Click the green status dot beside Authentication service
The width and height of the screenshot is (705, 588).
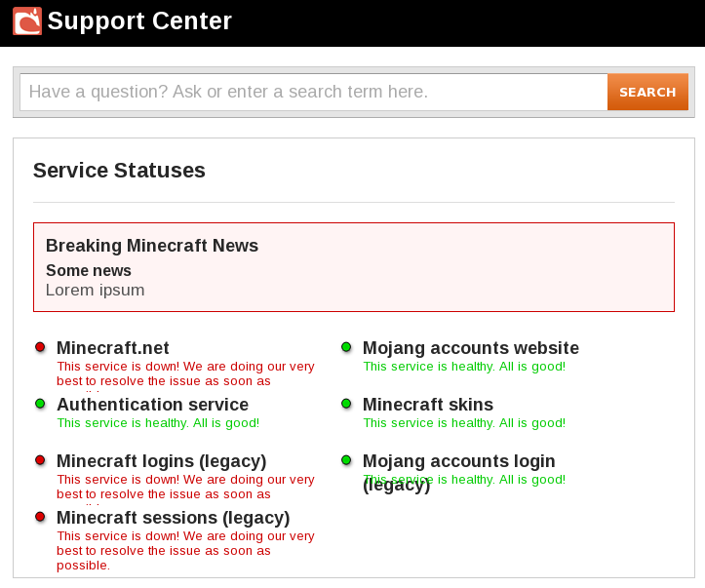(x=40, y=404)
